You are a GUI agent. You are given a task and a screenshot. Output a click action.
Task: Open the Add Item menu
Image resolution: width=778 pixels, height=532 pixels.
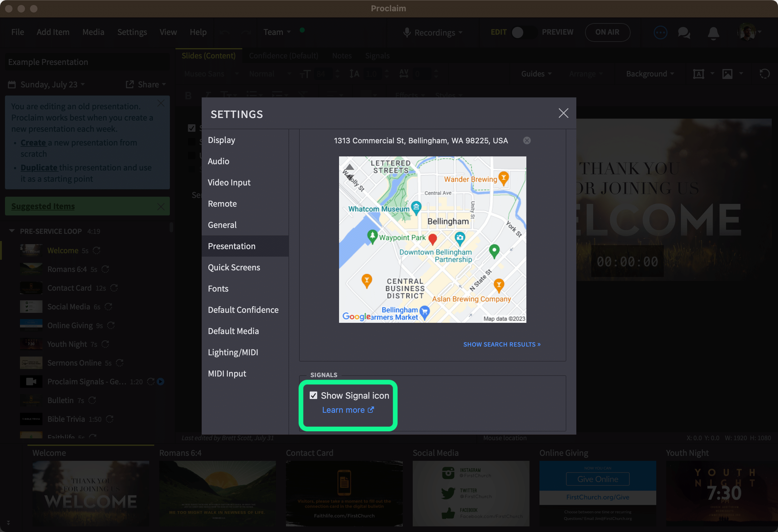53,32
